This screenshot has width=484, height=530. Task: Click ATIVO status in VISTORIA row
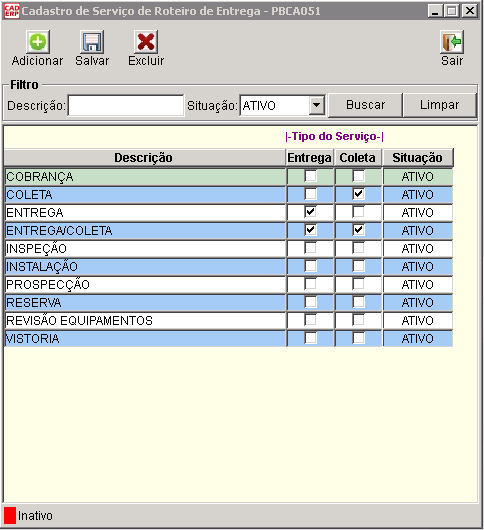tap(418, 339)
